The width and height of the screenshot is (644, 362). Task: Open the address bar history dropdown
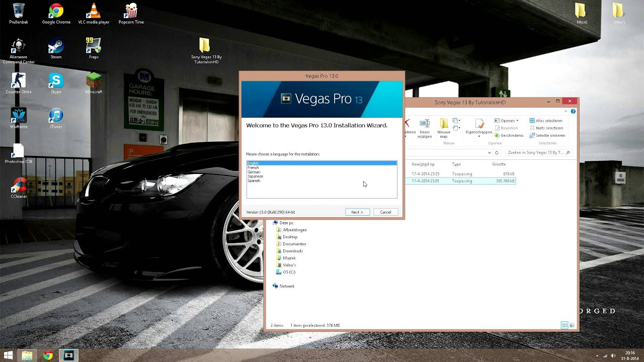489,152
